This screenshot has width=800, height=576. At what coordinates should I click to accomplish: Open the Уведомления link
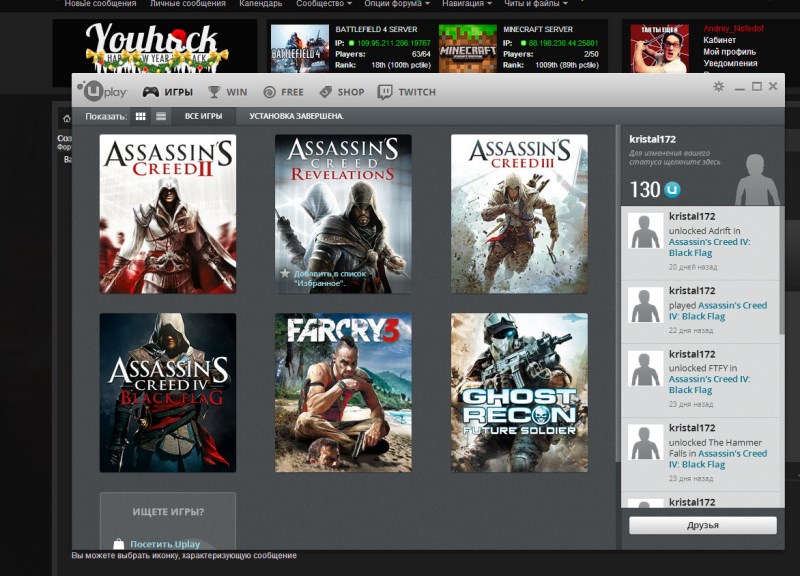point(730,63)
